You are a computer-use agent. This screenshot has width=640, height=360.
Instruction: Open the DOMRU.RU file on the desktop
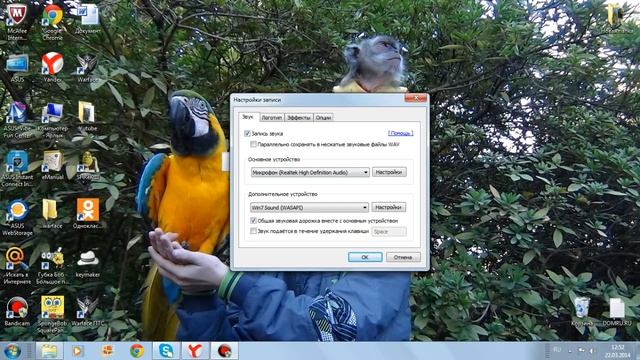617,311
